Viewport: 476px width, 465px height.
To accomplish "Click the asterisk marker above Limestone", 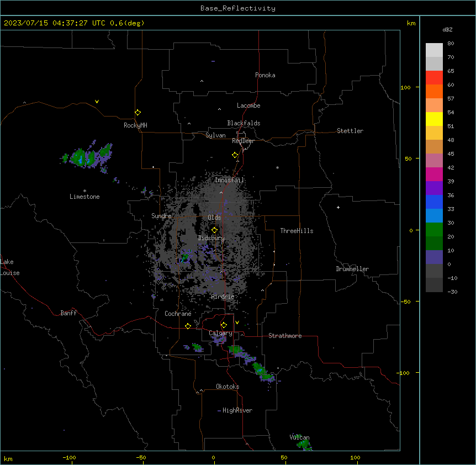I will (84, 191).
